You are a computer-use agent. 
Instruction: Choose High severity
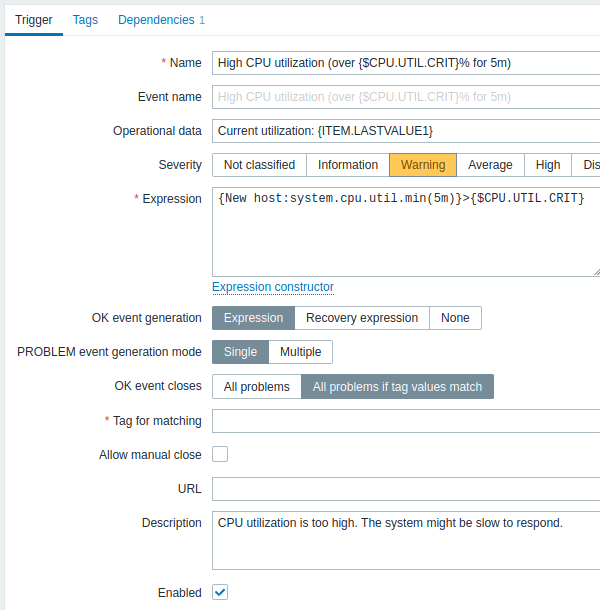click(548, 165)
